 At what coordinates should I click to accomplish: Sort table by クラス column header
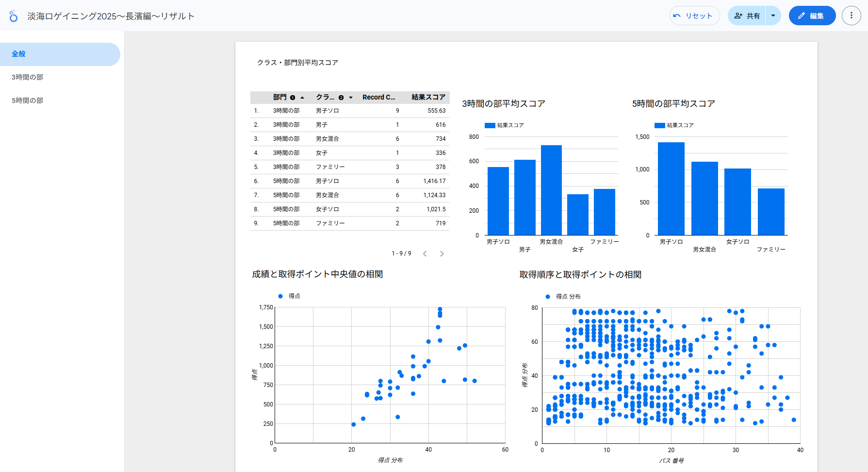[x=325, y=97]
